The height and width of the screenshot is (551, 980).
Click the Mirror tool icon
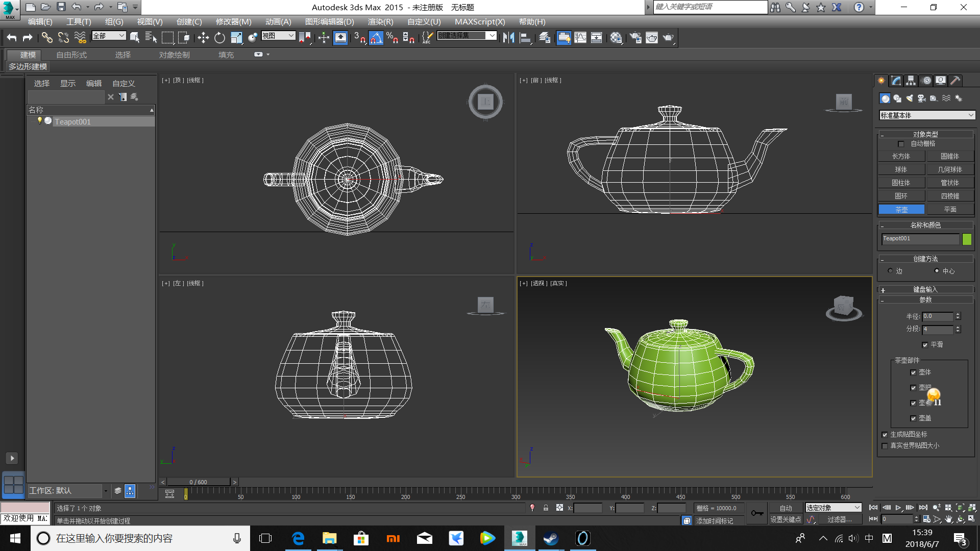coord(508,38)
